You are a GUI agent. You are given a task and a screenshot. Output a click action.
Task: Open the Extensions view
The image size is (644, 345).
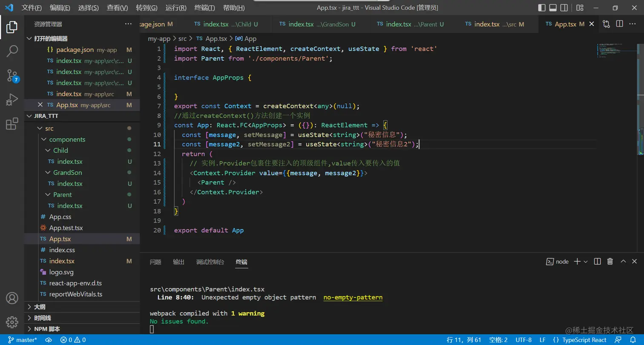(12, 124)
